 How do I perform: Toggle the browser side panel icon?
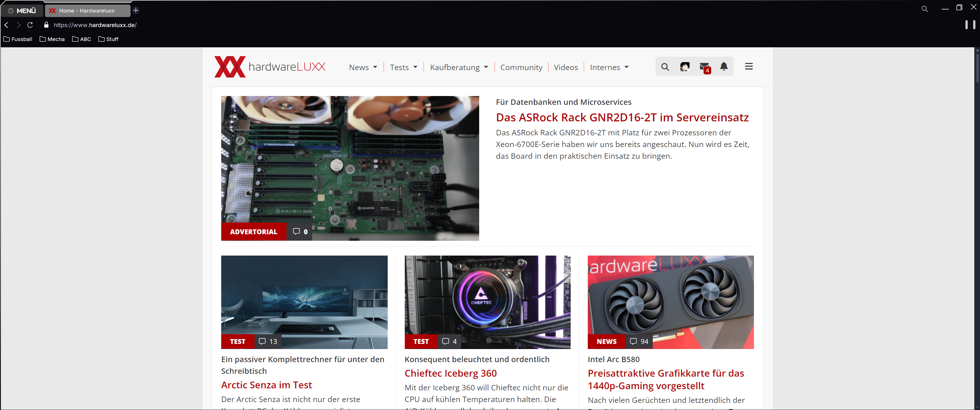coord(970,25)
